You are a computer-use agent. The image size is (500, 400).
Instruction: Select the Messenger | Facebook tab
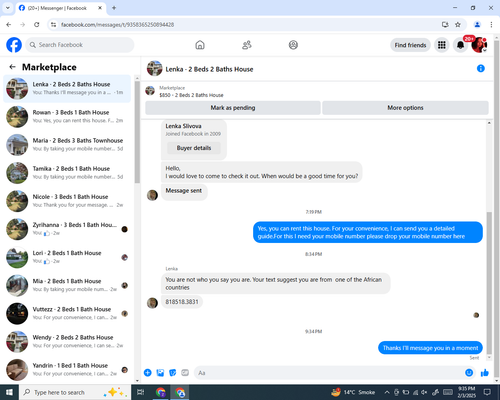point(61,8)
